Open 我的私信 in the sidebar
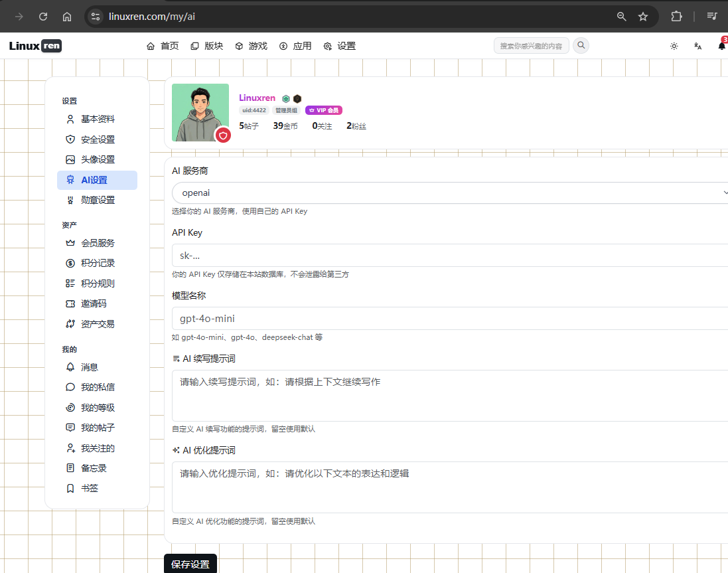Image resolution: width=728 pixels, height=573 pixels. [97, 387]
